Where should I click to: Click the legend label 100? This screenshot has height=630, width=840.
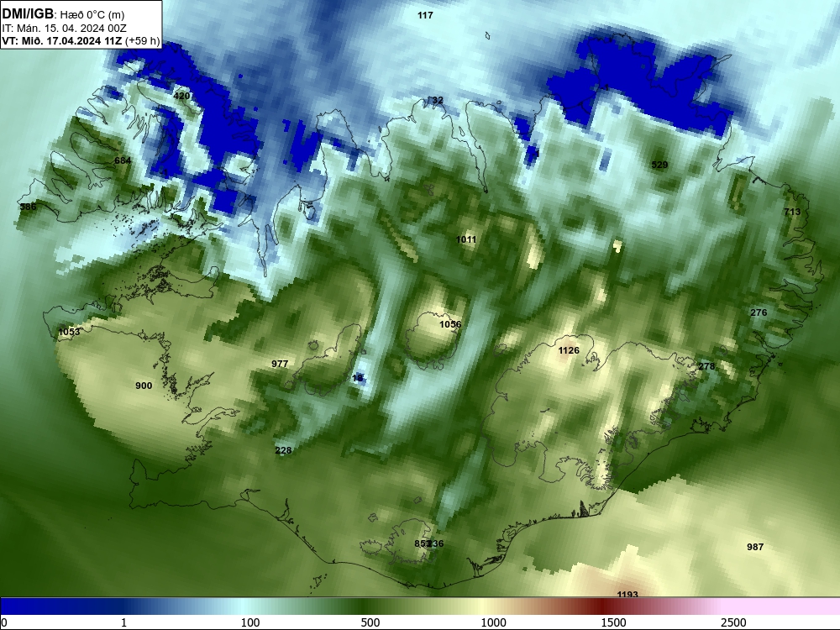click(250, 622)
